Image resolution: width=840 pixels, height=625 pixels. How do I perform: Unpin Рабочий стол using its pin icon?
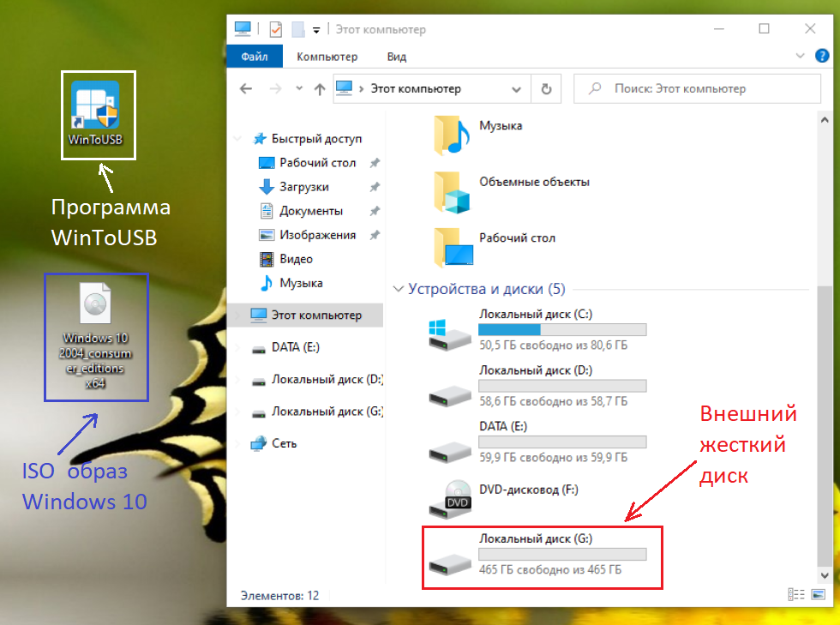pyautogui.click(x=375, y=162)
